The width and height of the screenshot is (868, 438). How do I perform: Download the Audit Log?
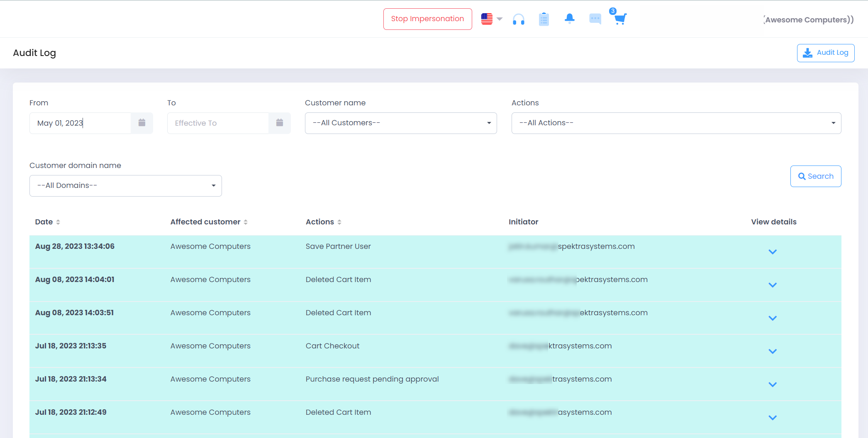[x=826, y=53]
